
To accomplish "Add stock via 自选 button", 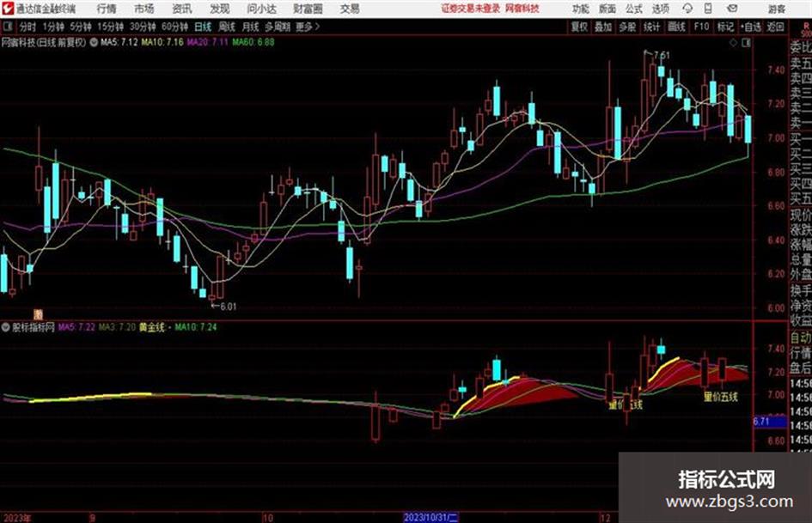I will (751, 27).
